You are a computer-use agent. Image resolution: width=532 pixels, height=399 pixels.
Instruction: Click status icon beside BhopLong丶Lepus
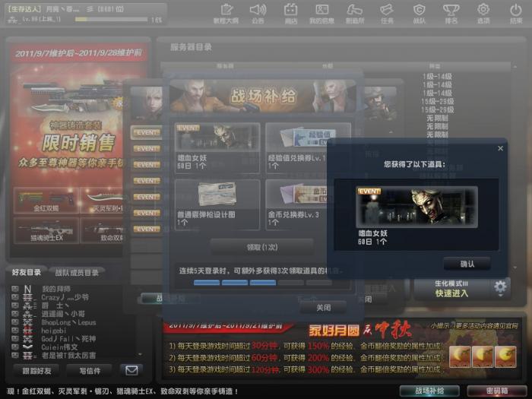click(x=15, y=321)
